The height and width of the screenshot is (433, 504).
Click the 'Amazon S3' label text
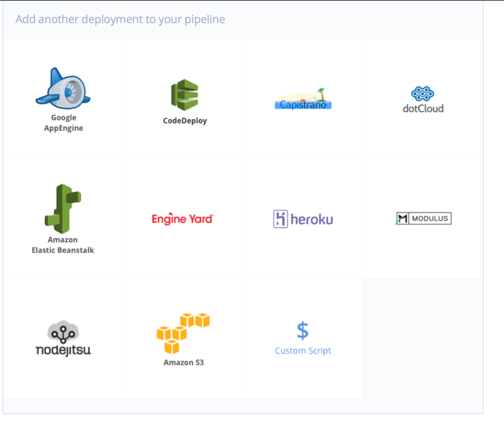184,362
